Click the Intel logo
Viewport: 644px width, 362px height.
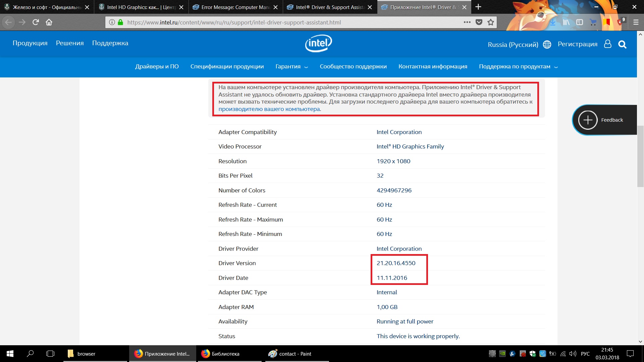coord(318,43)
